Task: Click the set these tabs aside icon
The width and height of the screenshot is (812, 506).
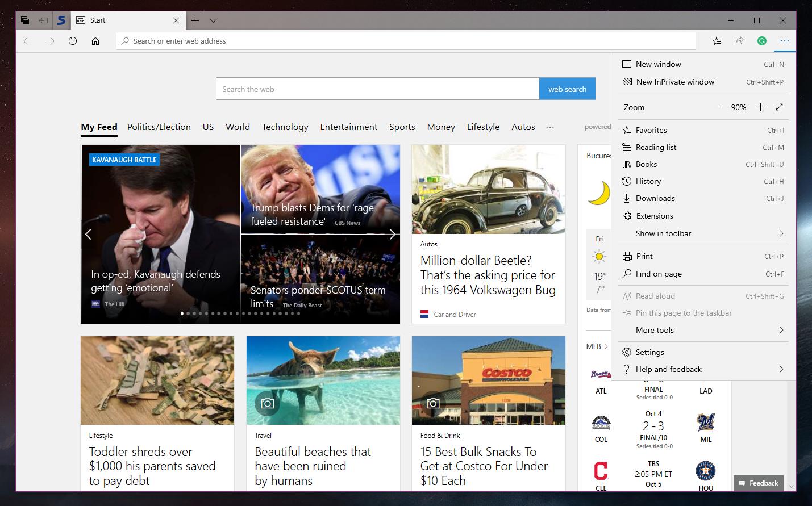Action: click(x=43, y=20)
